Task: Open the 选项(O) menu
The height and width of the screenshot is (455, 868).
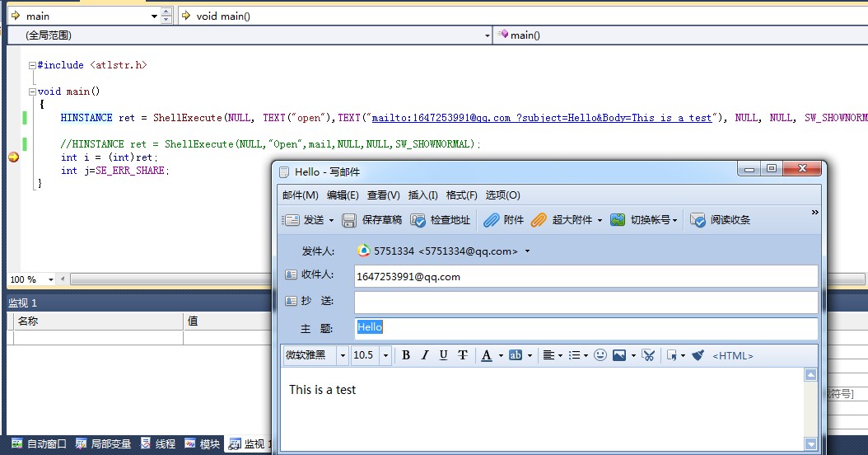Action: [502, 195]
